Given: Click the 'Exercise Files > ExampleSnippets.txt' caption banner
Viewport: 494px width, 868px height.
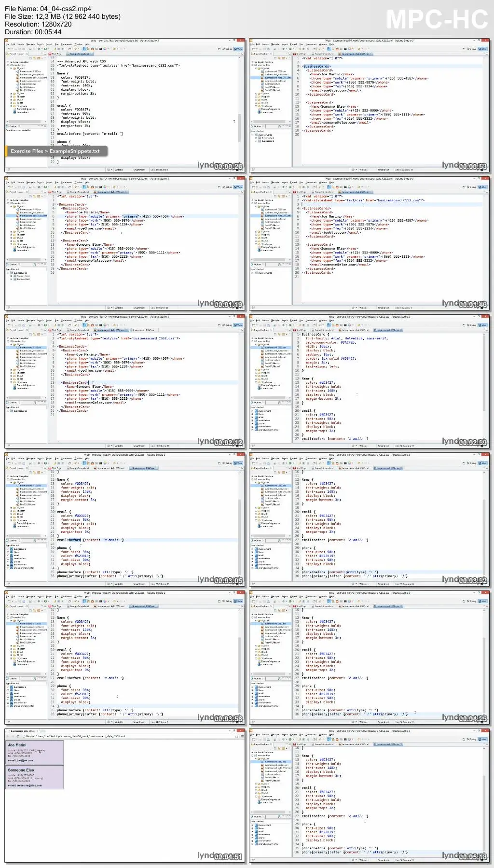Looking at the screenshot, I should point(55,151).
